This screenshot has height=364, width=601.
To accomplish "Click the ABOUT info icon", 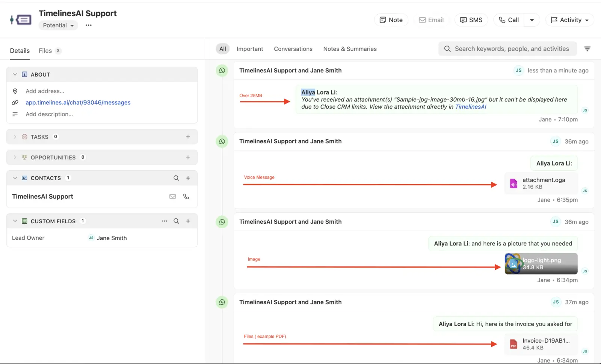I will (x=24, y=74).
